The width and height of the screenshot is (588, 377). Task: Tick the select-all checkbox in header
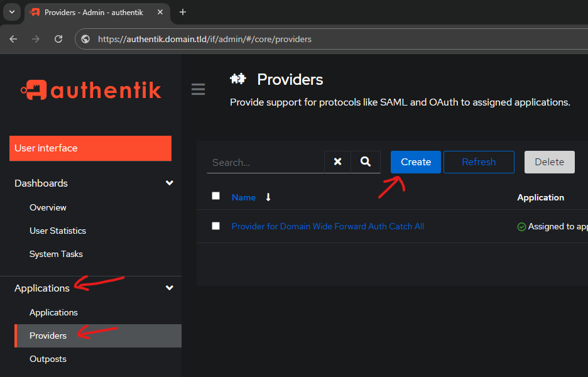215,196
